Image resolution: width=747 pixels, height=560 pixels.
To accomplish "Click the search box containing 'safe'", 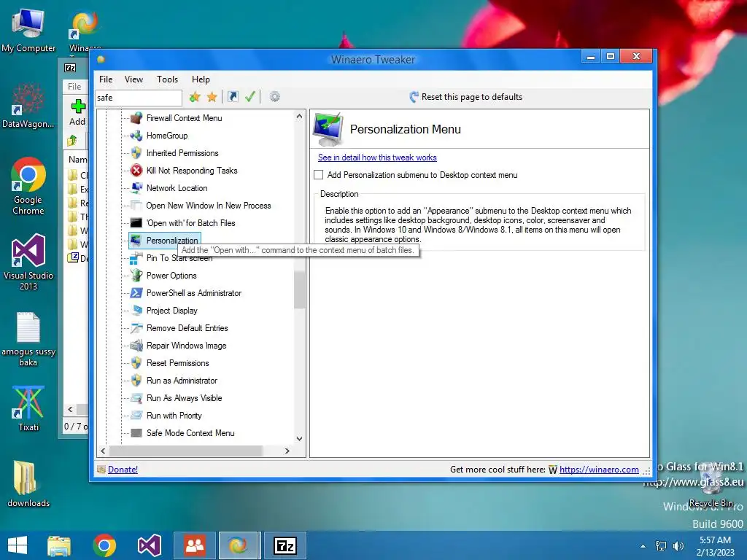I will click(x=139, y=98).
